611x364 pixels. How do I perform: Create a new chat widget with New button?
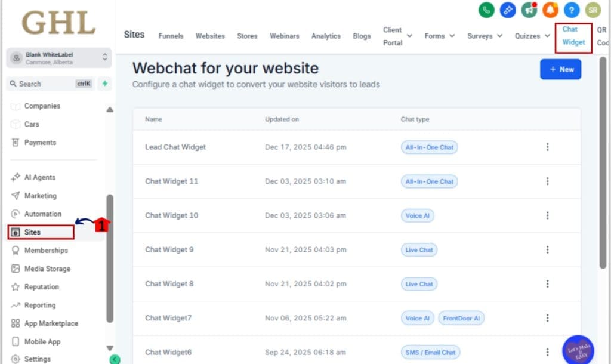pos(560,69)
